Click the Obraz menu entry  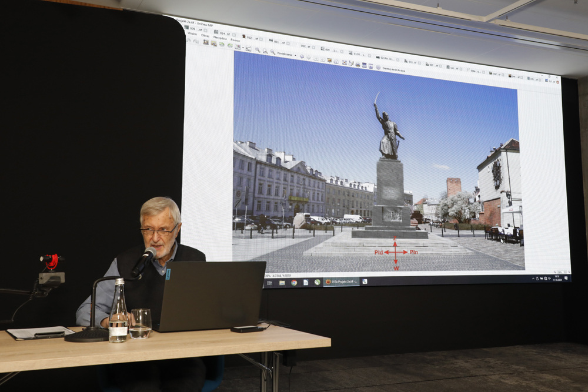tap(206, 36)
